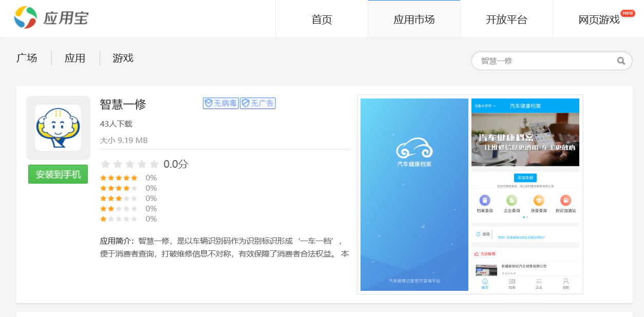Click the 为您推荐 thumbs-up icon in screenshot
Viewport: 644px width, 317px height.
tap(477, 254)
